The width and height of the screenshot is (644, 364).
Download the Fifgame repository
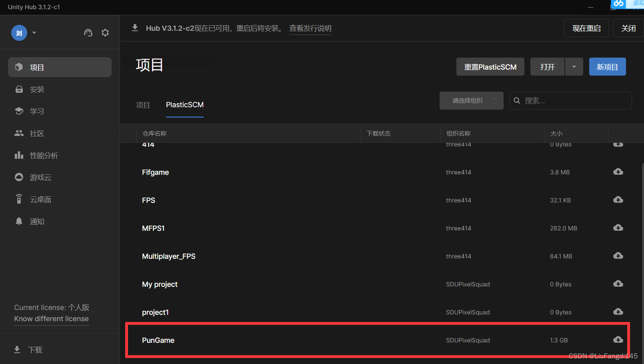pyautogui.click(x=618, y=172)
